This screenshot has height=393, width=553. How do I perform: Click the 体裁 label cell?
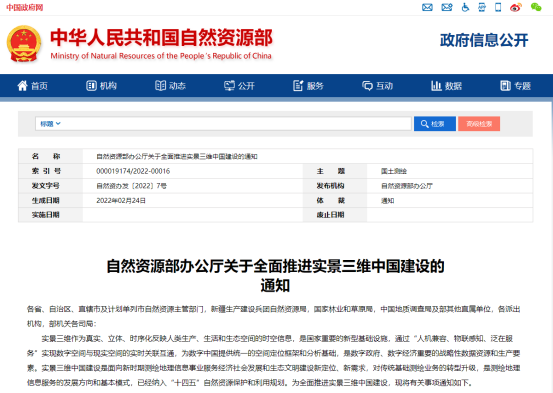point(335,201)
